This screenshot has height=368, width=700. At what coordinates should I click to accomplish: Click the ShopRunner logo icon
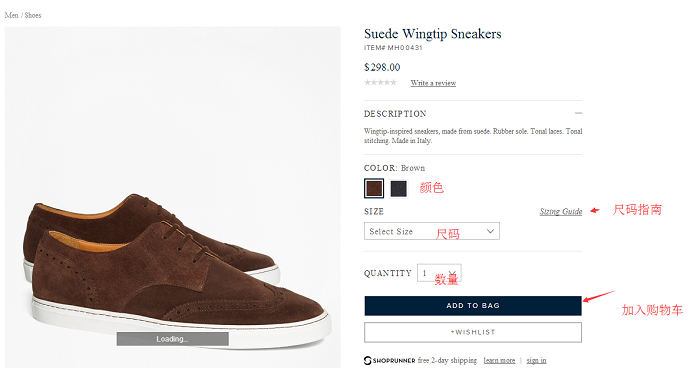[368, 360]
